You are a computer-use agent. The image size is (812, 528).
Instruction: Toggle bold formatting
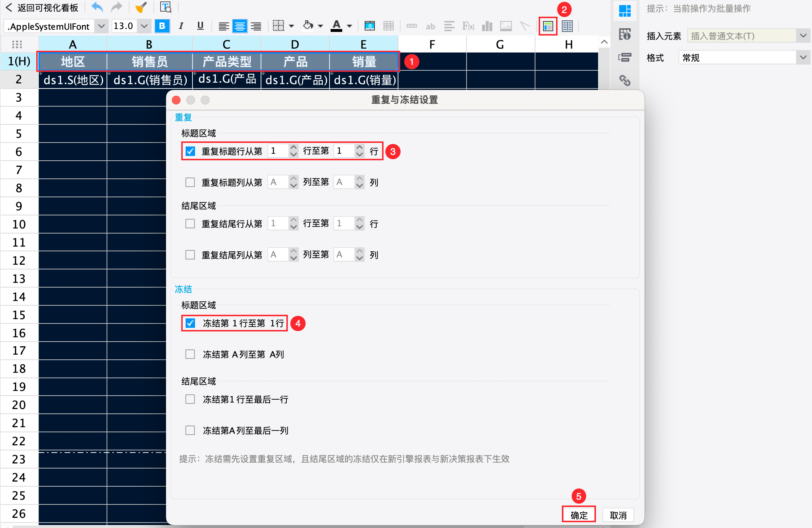(162, 26)
